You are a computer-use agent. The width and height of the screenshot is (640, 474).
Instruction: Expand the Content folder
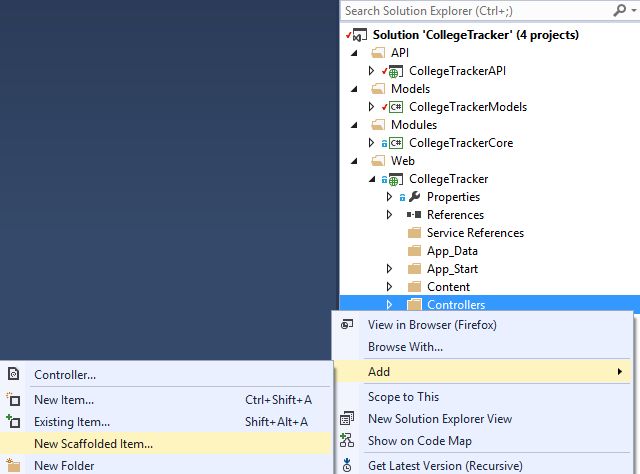[x=389, y=287]
